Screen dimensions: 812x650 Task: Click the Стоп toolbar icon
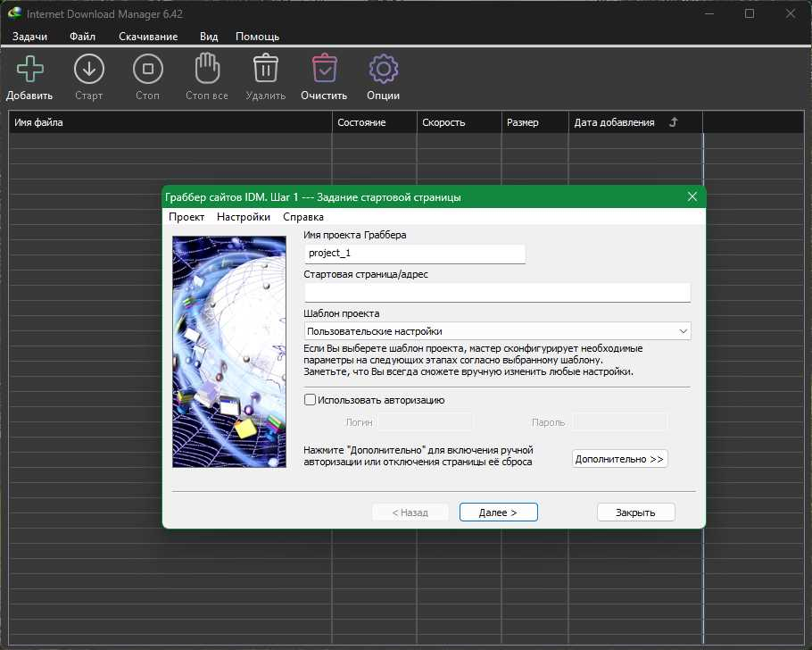147,69
